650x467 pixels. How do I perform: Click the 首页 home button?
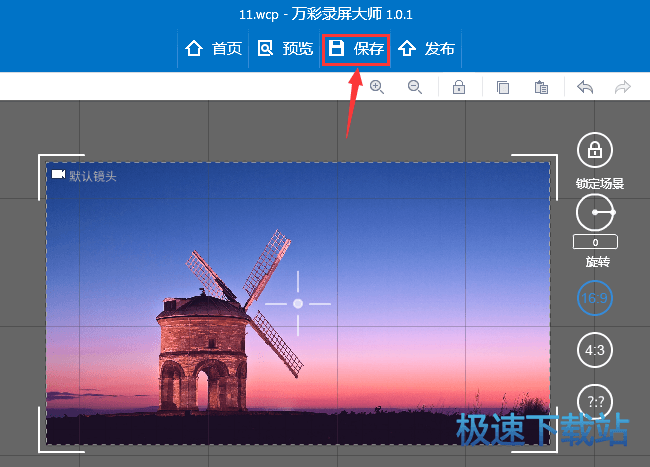click(x=214, y=49)
